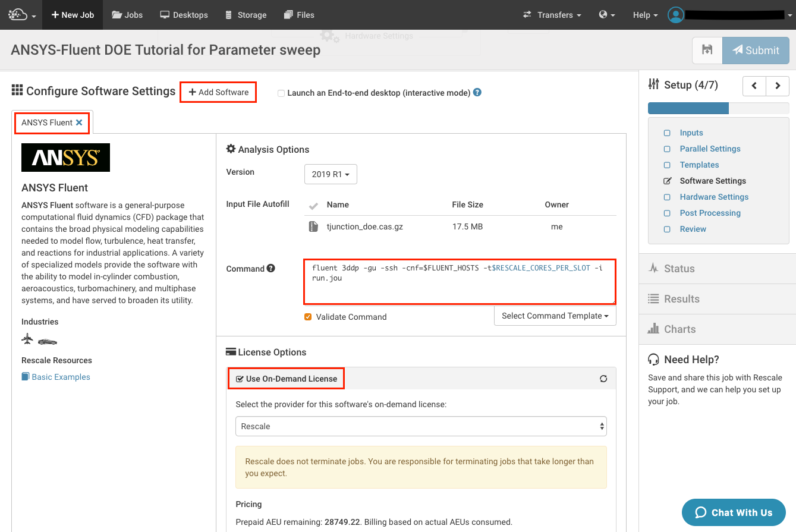The height and width of the screenshot is (532, 796).
Task: Click the Charts bar graph icon
Action: (653, 329)
